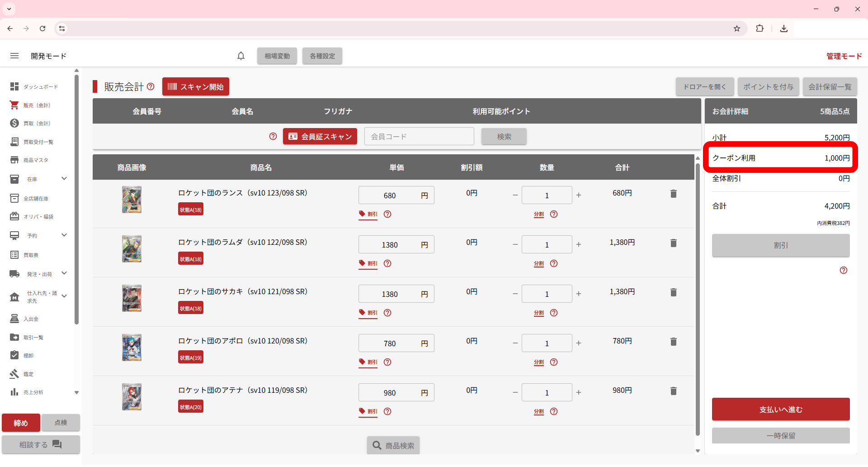Click the notification bell icon
Screen dimensions: 868x467
(x=241, y=56)
